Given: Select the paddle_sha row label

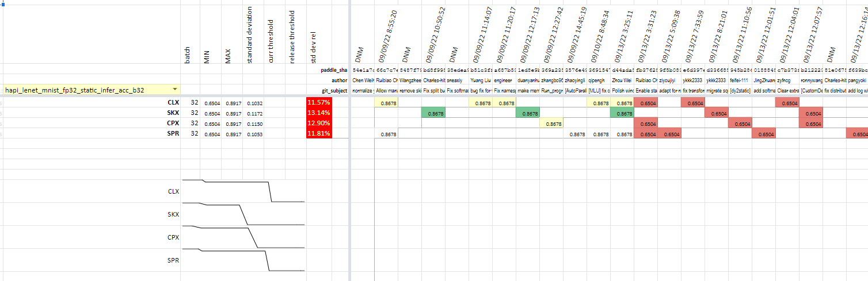Looking at the screenshot, I should pyautogui.click(x=334, y=70).
